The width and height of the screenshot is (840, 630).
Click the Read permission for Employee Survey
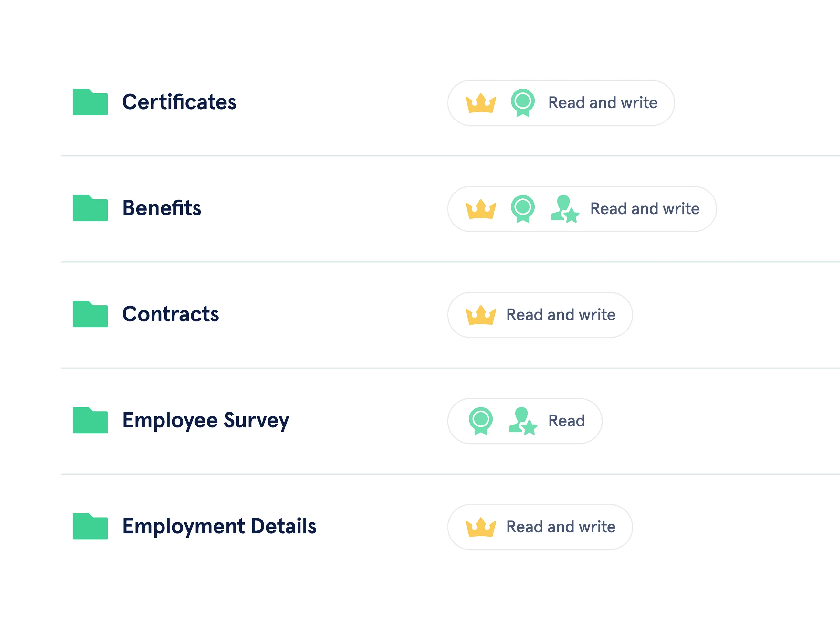(566, 421)
